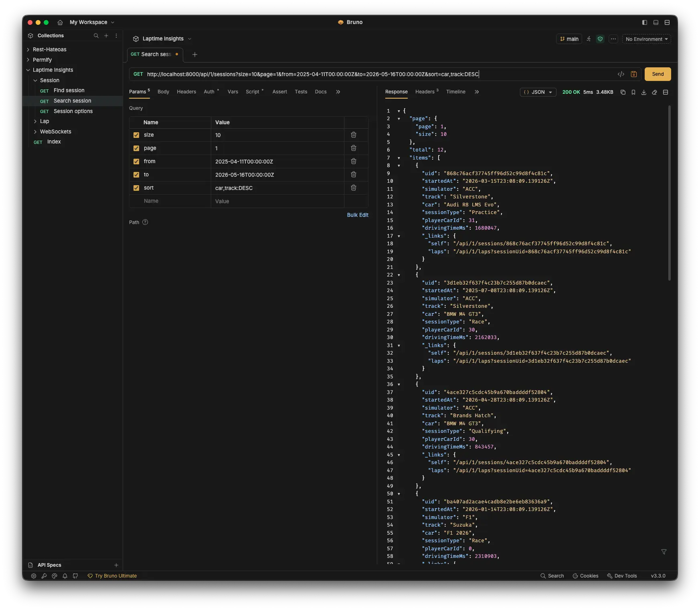700x610 pixels.
Task: Uncheck the size parameter checkbox
Action: pyautogui.click(x=136, y=135)
